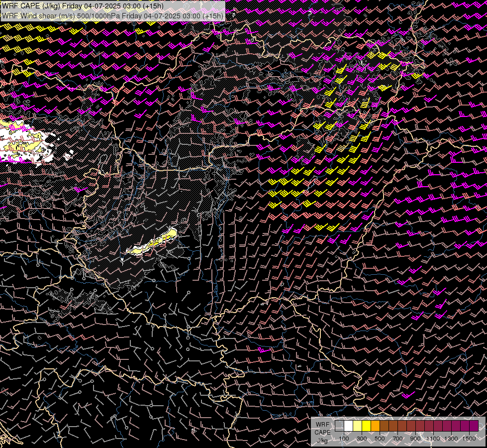Image resolution: width=487 pixels, height=448 pixels.
Task: Select the magenta last CAPE legend swatch
Action: pos(474,426)
